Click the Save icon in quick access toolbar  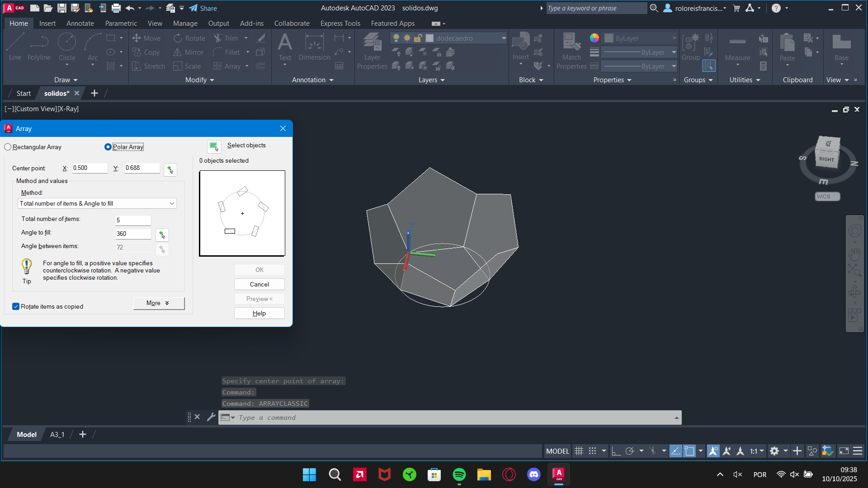pos(62,8)
